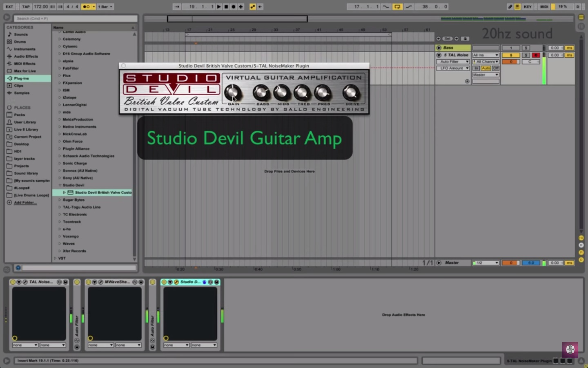Expand Waves plug-in folder
Viewport: 588px width, 368px height.
[x=60, y=244]
